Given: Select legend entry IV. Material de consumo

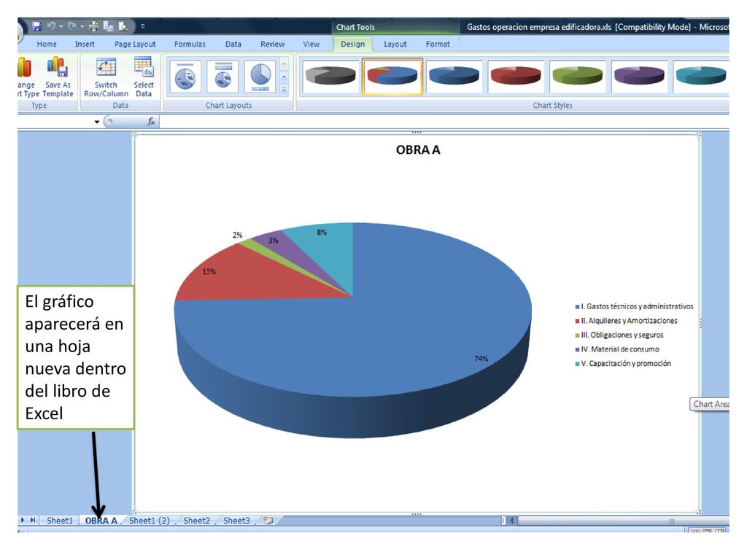Looking at the screenshot, I should coord(617,349).
